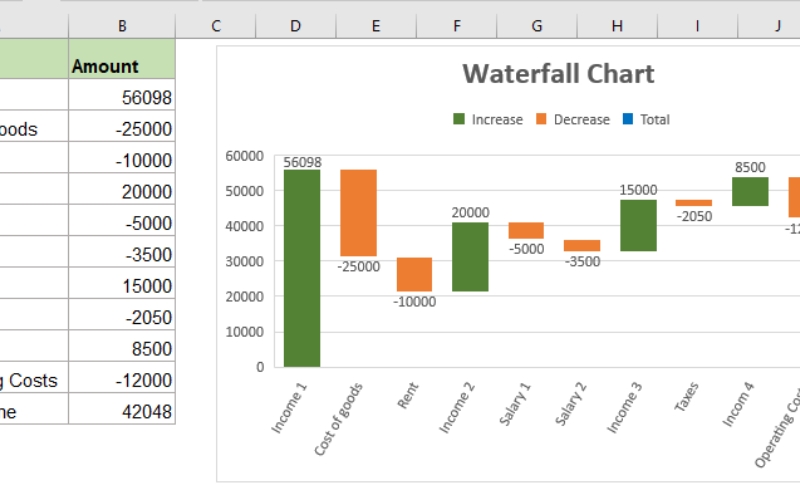
Task: Click the column H header
Action: (618, 26)
